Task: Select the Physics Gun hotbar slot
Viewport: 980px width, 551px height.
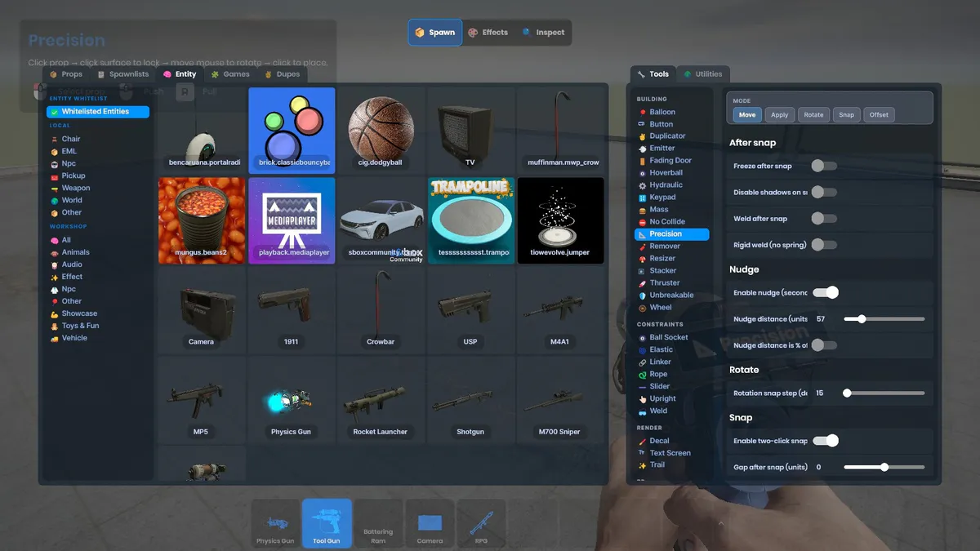Action: [x=275, y=523]
